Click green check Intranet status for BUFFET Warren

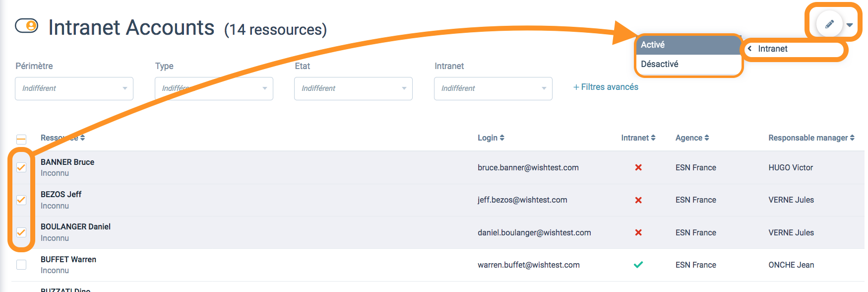click(x=638, y=265)
